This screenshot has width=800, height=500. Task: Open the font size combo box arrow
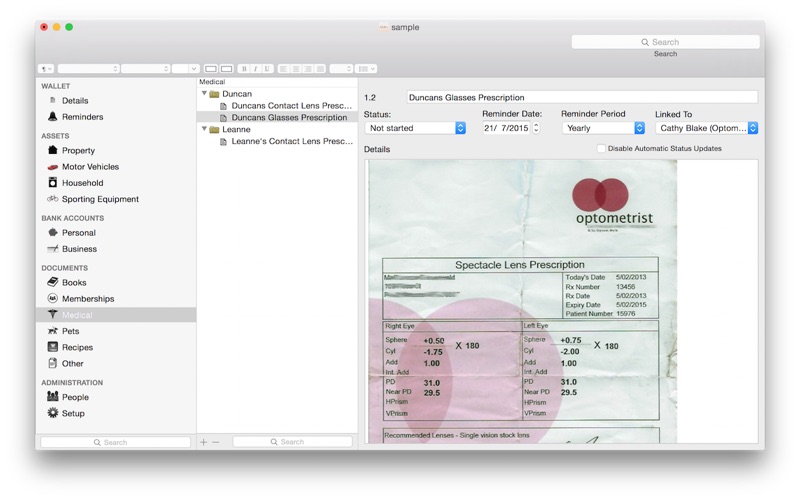point(193,68)
